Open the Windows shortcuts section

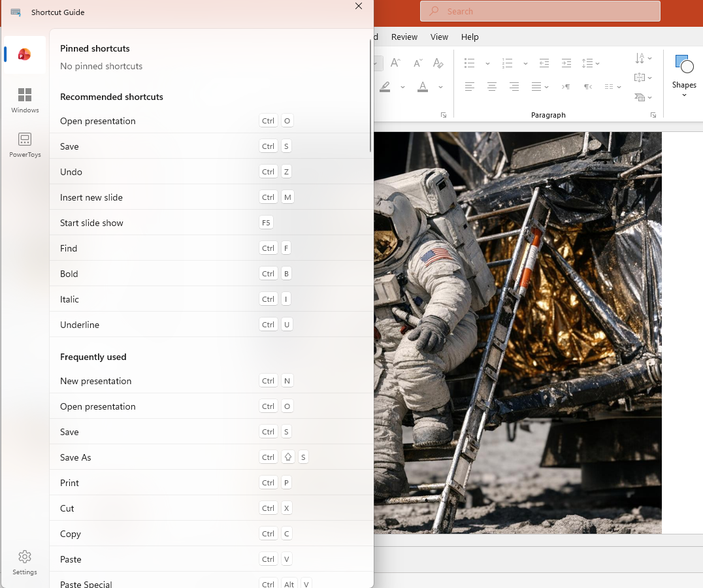(x=25, y=101)
